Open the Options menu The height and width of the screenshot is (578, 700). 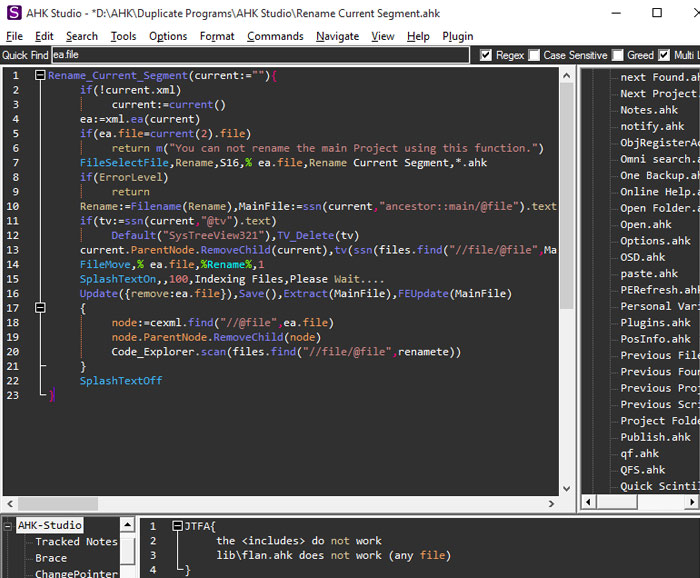(x=168, y=36)
